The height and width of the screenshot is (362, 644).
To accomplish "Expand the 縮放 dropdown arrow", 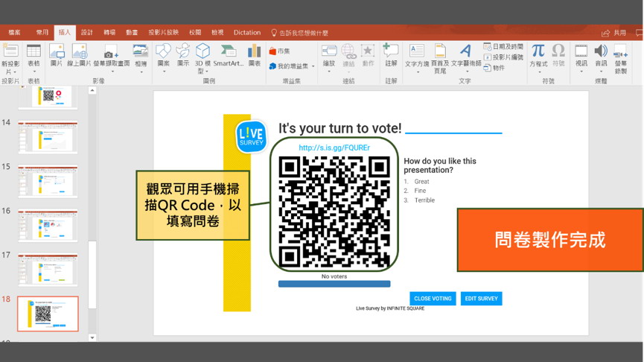I will point(329,72).
